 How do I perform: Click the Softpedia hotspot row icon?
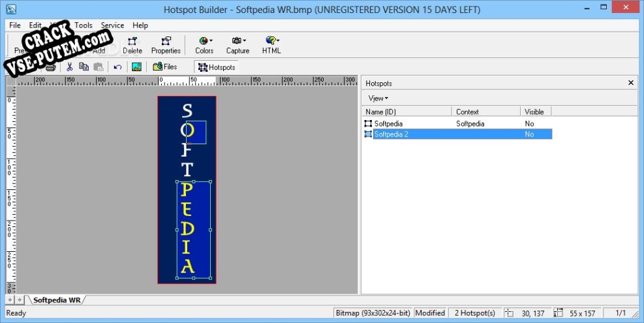(x=368, y=123)
